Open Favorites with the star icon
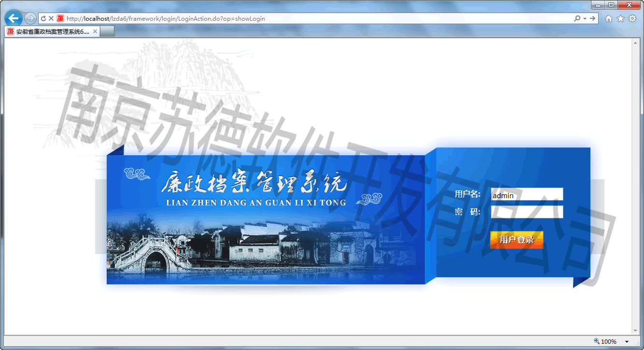The height and width of the screenshot is (350, 644). [x=620, y=18]
